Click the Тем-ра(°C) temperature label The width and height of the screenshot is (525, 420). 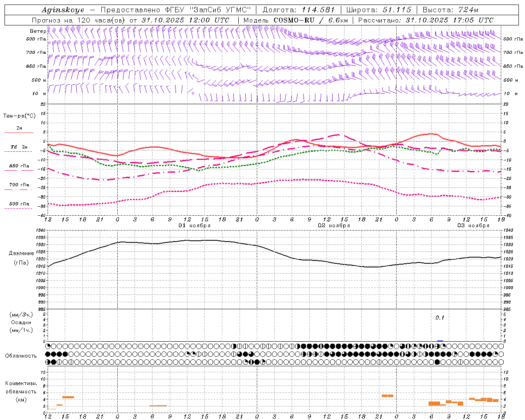(19, 116)
